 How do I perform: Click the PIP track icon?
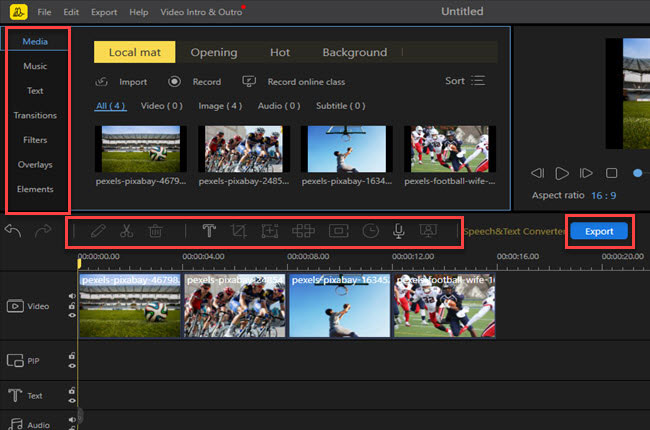click(x=15, y=361)
